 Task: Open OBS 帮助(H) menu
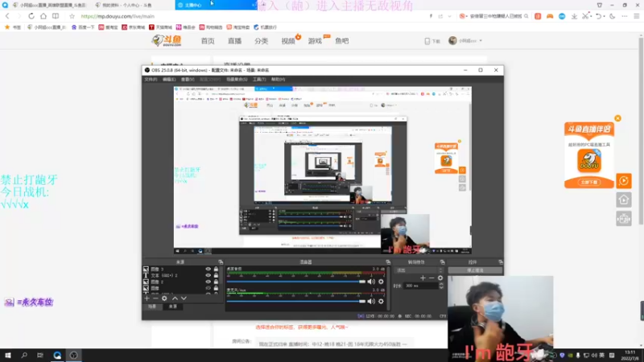[278, 79]
